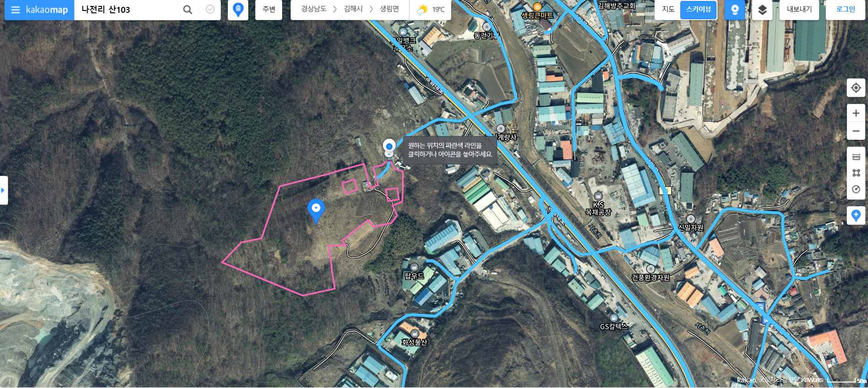Open the 김해시 breadcrumb dropdown
This screenshot has width=868, height=388.
(353, 9)
